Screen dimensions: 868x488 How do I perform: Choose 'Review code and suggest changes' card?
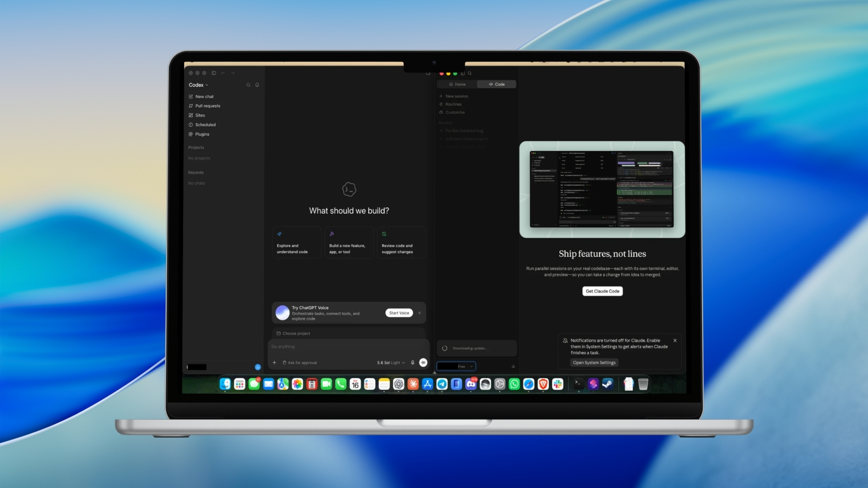click(401, 243)
